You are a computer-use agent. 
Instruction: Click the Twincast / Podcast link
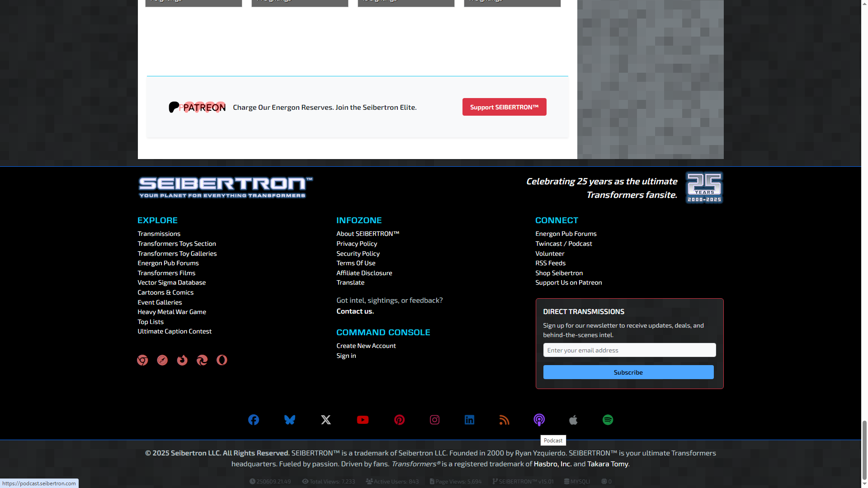(563, 244)
